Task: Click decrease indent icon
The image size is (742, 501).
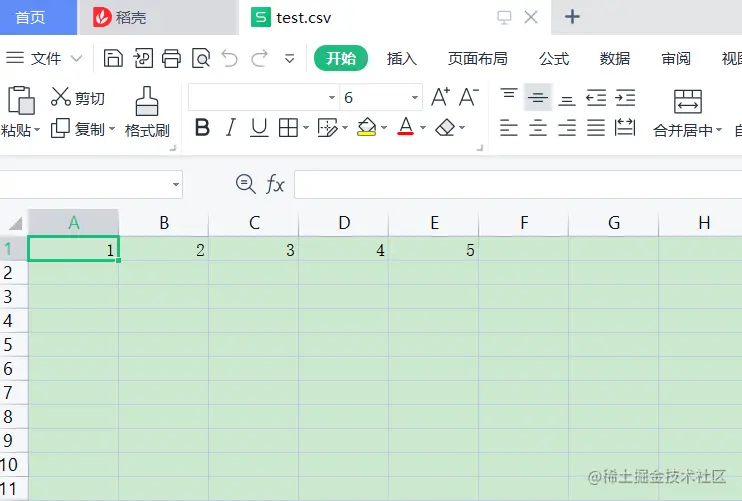Action: tap(596, 97)
